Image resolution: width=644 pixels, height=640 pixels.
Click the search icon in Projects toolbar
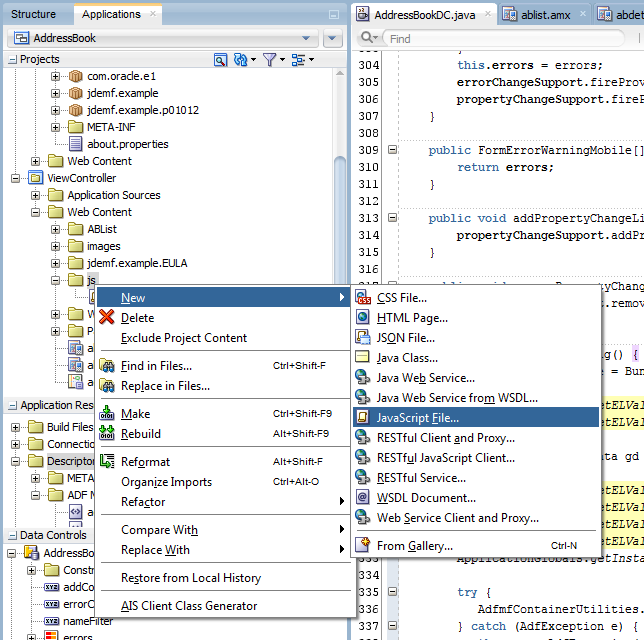point(221,60)
